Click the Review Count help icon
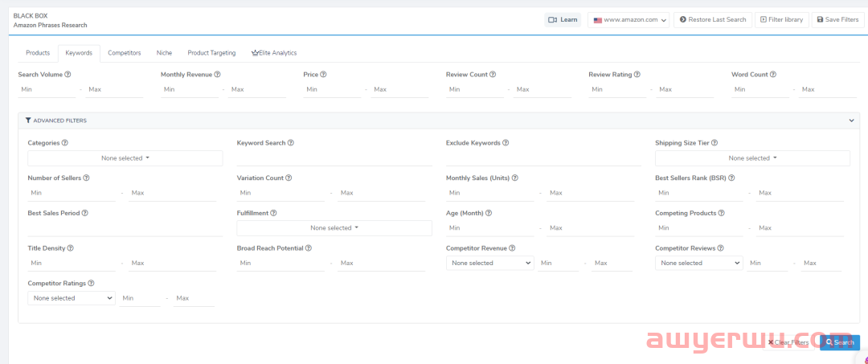868x364 pixels. click(493, 74)
